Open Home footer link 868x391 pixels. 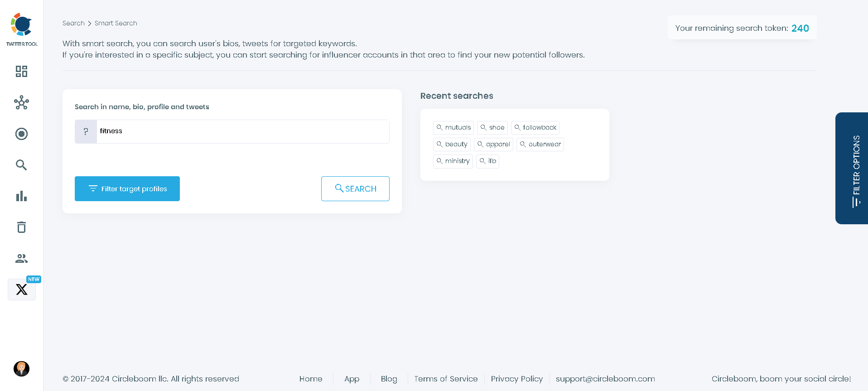point(311,379)
